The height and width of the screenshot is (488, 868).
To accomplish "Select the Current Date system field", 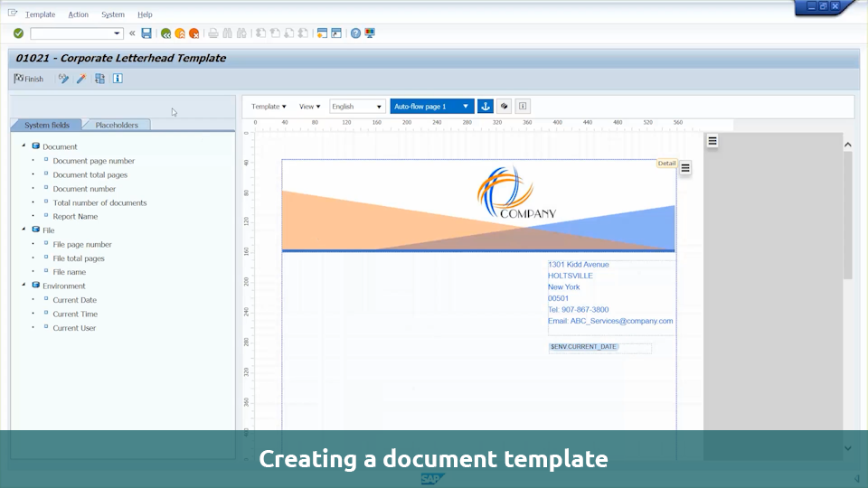I will click(74, 300).
